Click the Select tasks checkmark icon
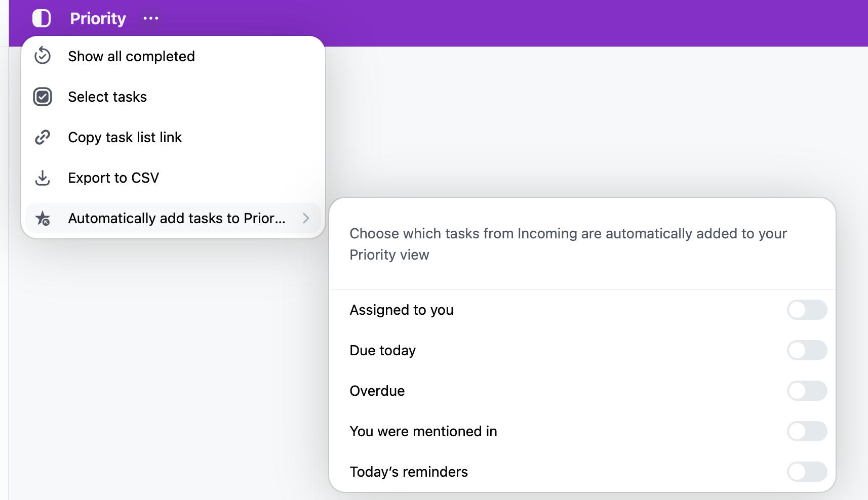Image resolution: width=868 pixels, height=500 pixels. click(x=43, y=97)
